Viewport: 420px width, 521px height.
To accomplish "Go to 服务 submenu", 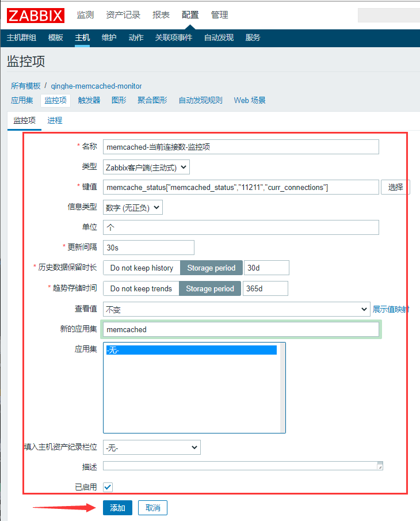I will 253,37.
